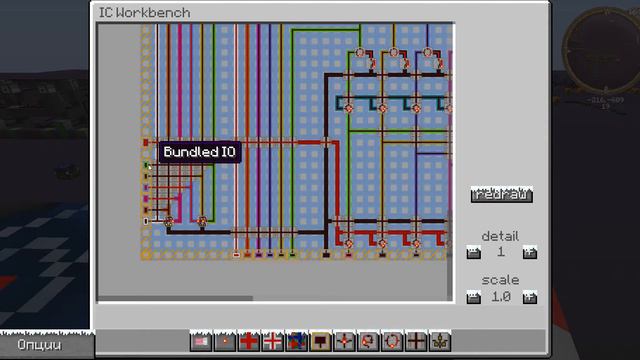Select the curled-wire timing gate tool
Image resolution: width=640 pixels, height=360 pixels.
[x=368, y=341]
